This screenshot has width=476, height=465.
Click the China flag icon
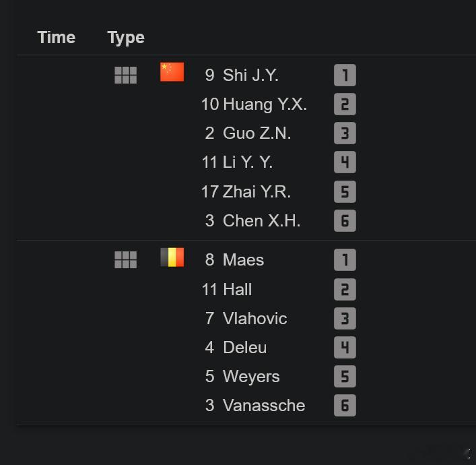172,72
